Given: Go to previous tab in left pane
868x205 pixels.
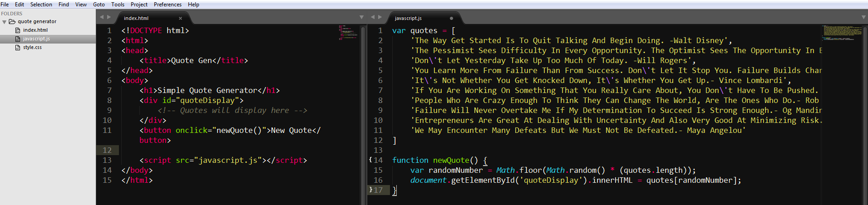Looking at the screenshot, I should coord(102,17).
